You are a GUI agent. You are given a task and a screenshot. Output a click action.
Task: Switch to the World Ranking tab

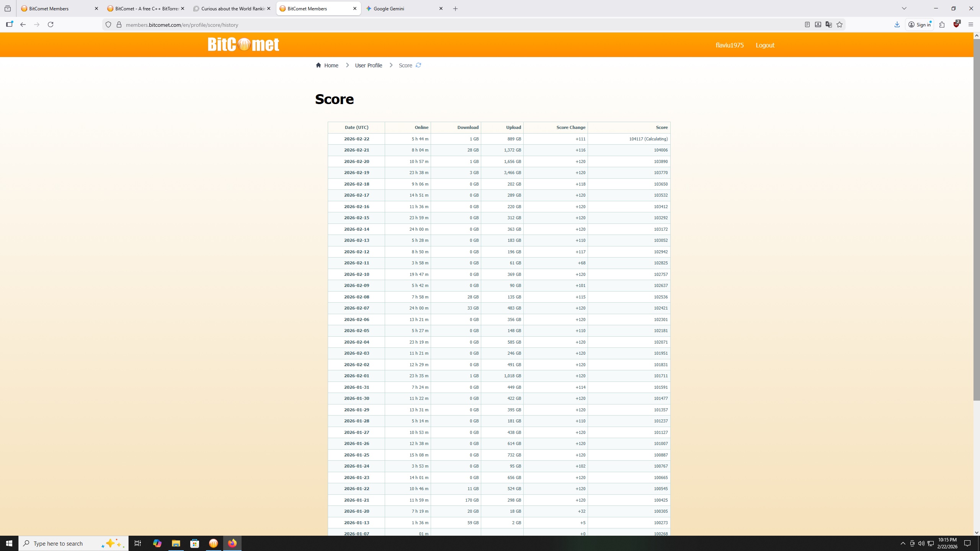[233, 8]
